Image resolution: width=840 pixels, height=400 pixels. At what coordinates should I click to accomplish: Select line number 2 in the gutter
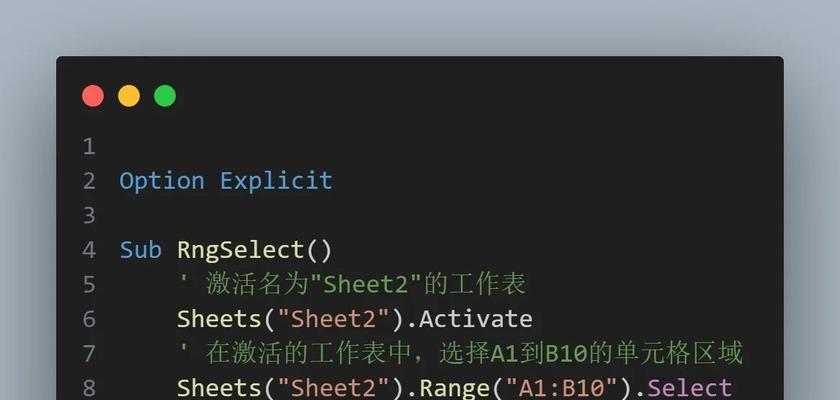[x=89, y=181]
